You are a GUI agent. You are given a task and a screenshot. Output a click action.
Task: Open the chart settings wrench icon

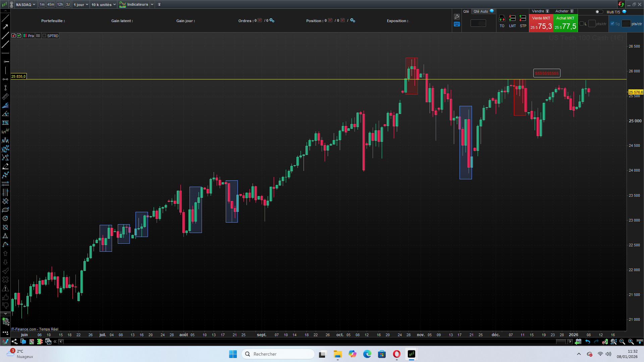pyautogui.click(x=457, y=17)
